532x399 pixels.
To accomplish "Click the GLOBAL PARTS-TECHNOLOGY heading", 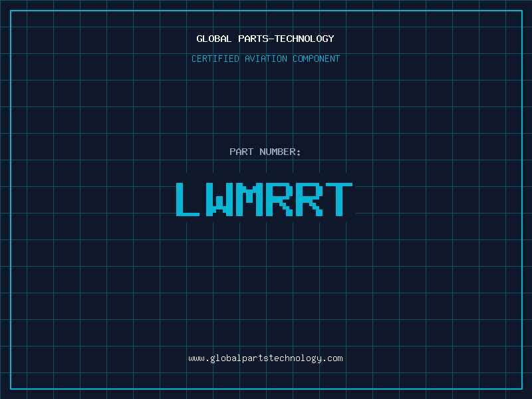I will (265, 39).
